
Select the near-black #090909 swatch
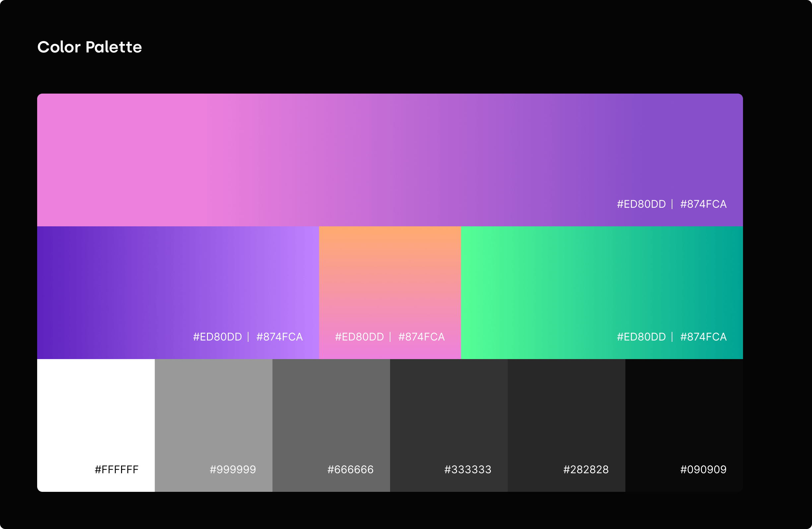tap(684, 425)
